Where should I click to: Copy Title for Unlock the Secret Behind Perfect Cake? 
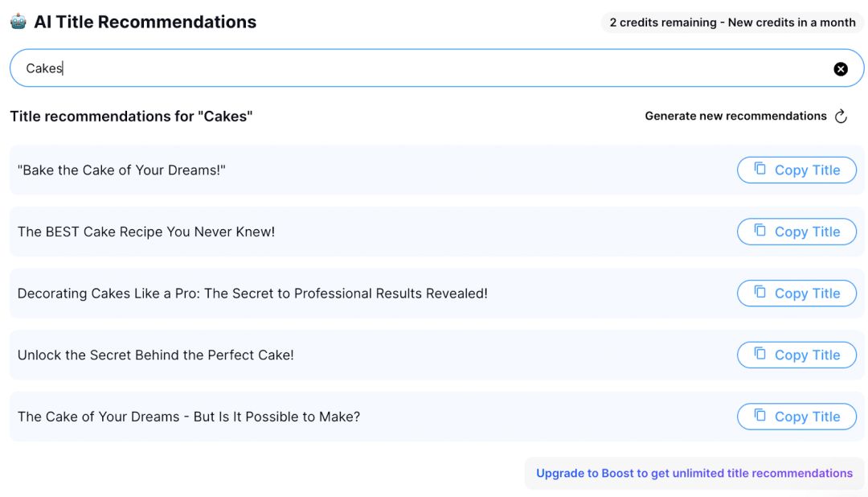click(x=796, y=355)
